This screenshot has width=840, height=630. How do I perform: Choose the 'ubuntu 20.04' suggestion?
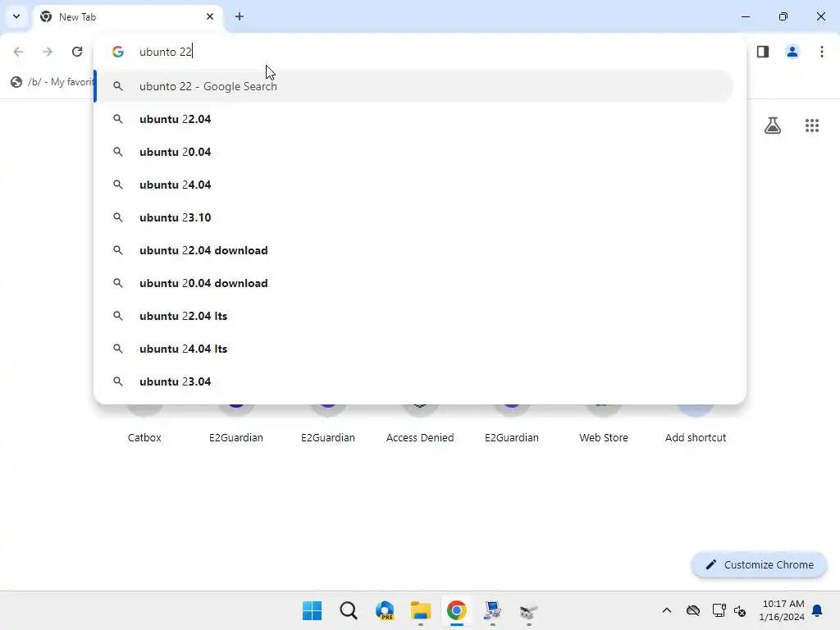click(x=413, y=152)
